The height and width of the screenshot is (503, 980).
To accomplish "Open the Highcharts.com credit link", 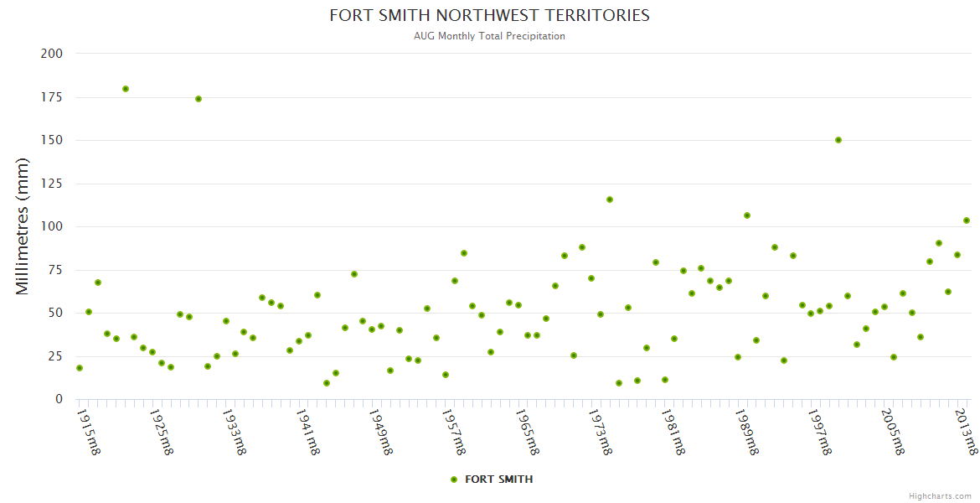I will [940, 496].
